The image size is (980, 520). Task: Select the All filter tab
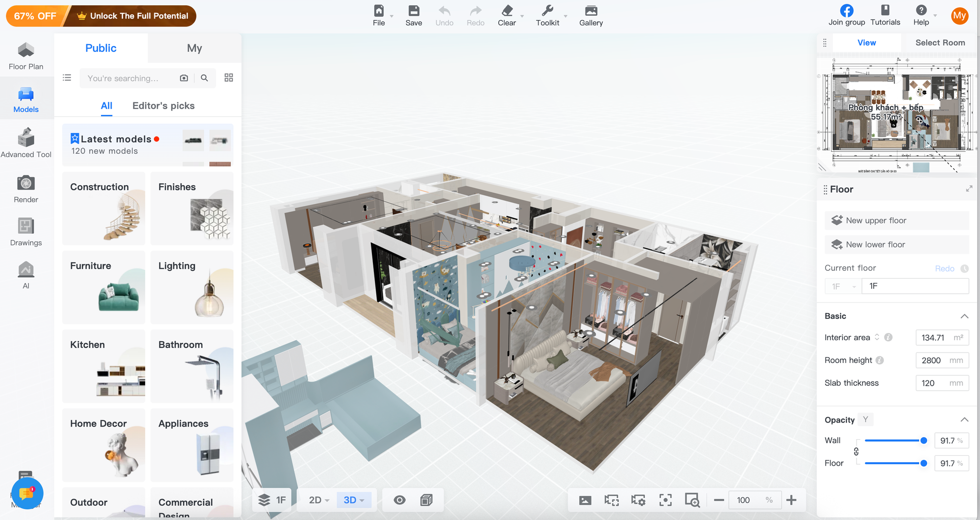click(107, 106)
